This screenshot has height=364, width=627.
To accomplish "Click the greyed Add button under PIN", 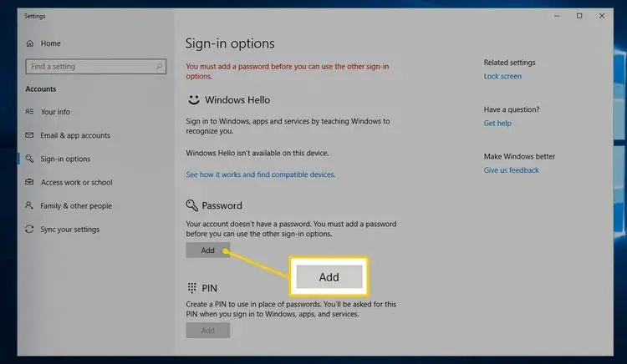I will (x=207, y=331).
